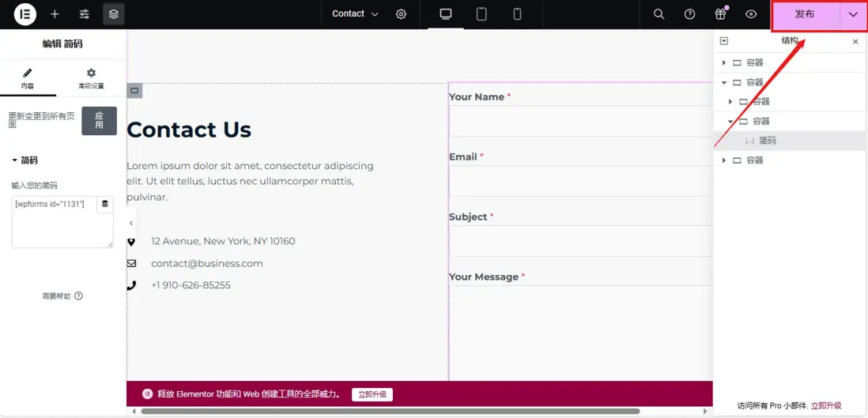Click the horizontal scrollbar thumb
Viewport: 868px width, 418px height.
391,412
